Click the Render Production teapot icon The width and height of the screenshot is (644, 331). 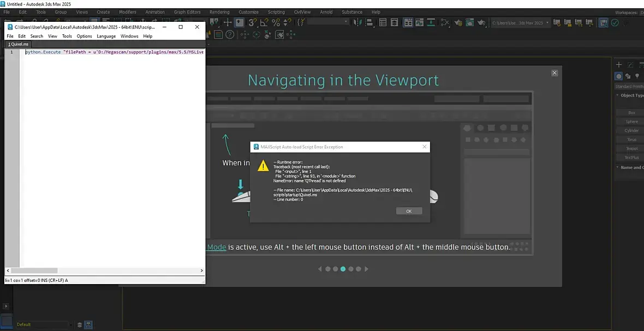[x=481, y=22]
